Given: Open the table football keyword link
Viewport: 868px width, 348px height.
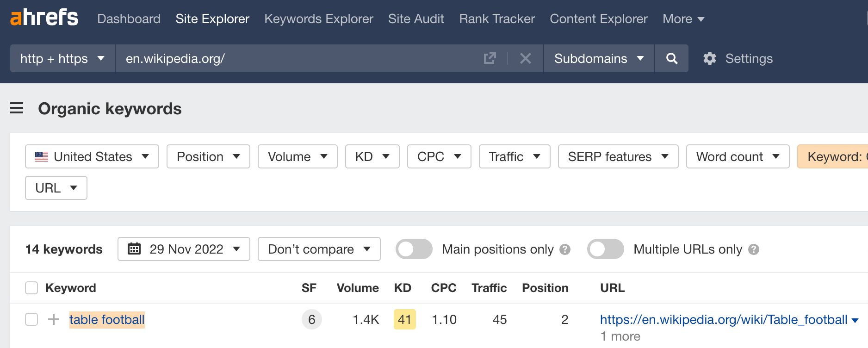Looking at the screenshot, I should [107, 319].
